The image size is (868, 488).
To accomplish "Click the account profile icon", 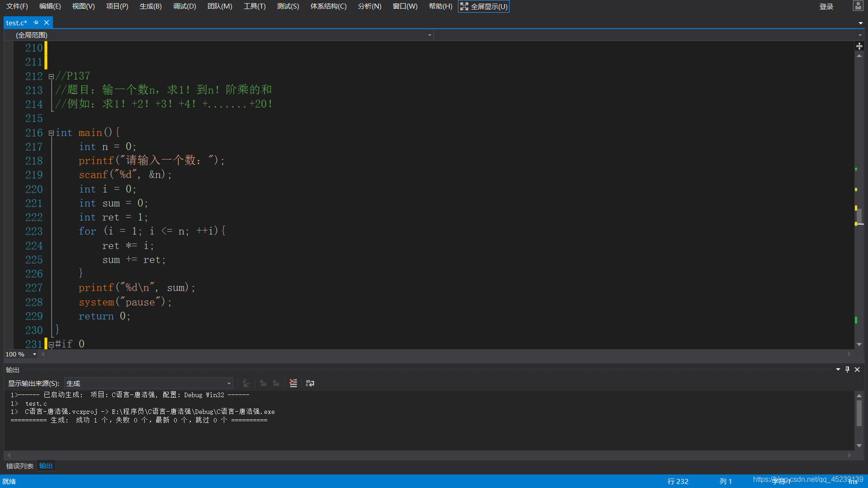I will point(858,6).
